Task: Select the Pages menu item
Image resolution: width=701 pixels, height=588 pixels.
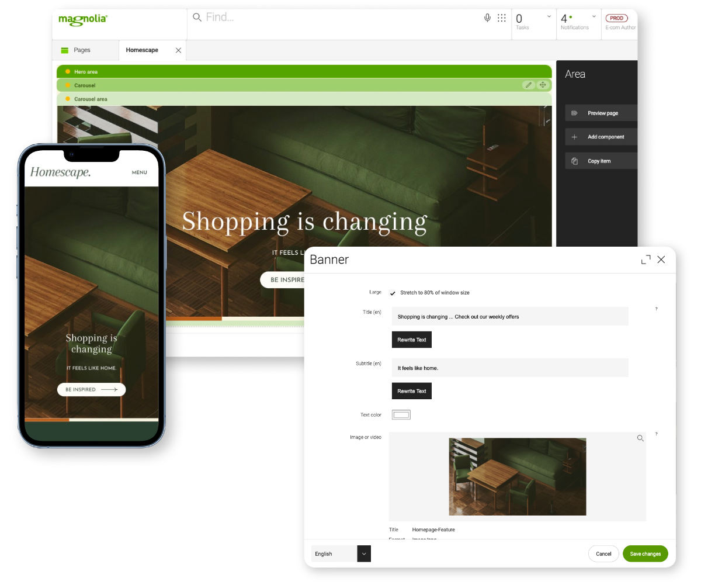Action: [x=82, y=50]
